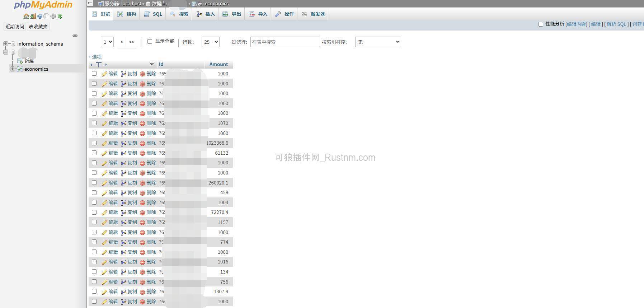Image resolution: width=644 pixels, height=308 pixels.
Task: Open the 搜索 search tab
Action: pyautogui.click(x=179, y=14)
